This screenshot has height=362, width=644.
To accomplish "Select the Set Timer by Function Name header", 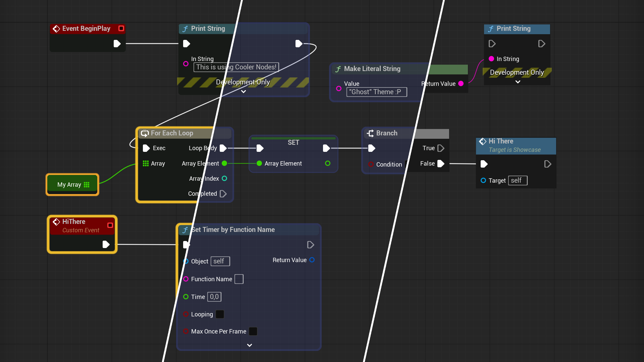I will (249, 230).
